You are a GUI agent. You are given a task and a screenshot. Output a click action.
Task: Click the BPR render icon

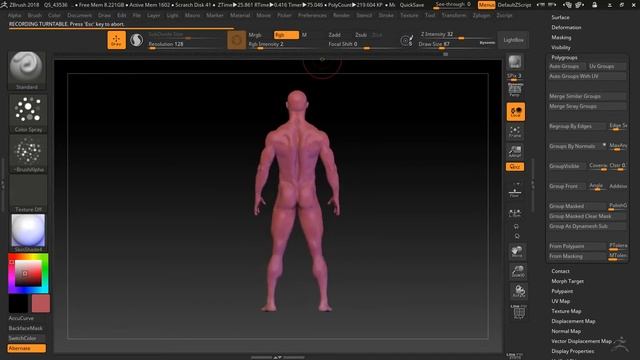[x=515, y=62]
